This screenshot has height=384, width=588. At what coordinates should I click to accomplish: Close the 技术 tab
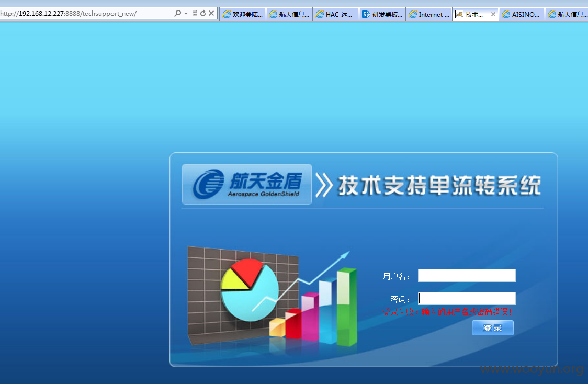click(x=493, y=14)
